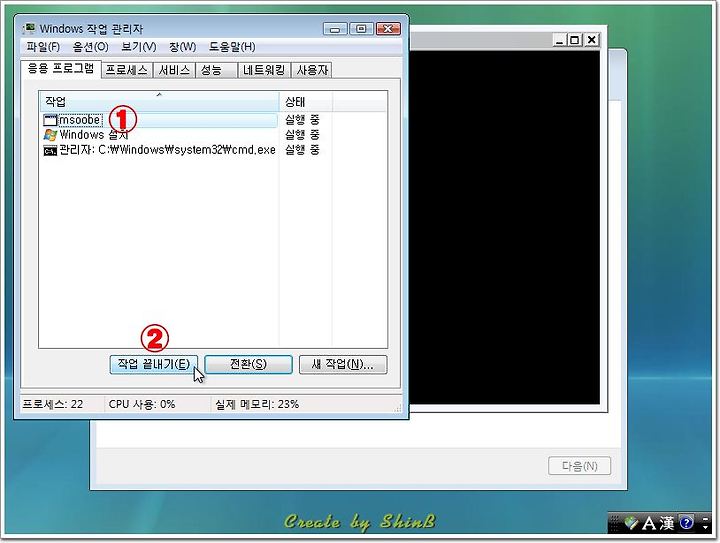Click the 실행 중 status of msoobe
The height and width of the screenshot is (543, 720).
coord(302,120)
